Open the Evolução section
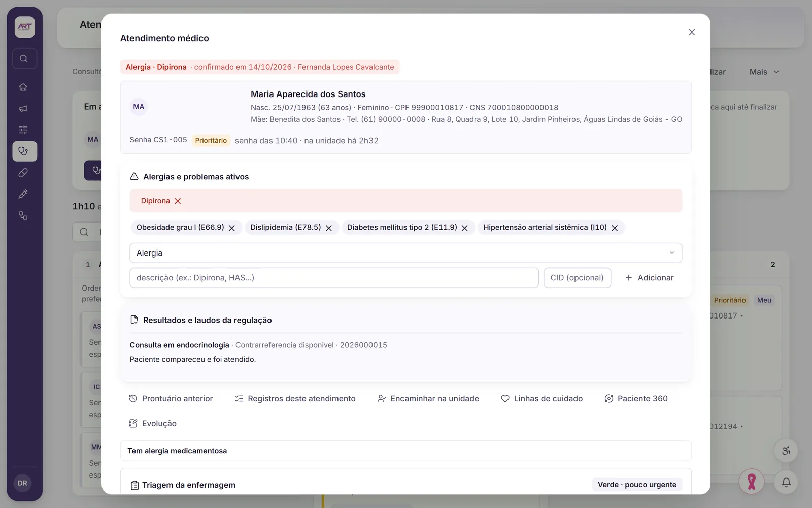This screenshot has width=812, height=508. tap(153, 424)
